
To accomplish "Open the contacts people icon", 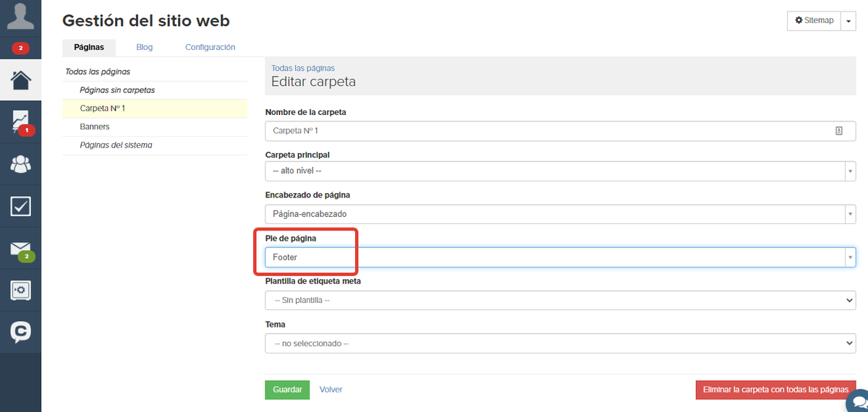I will point(20,165).
